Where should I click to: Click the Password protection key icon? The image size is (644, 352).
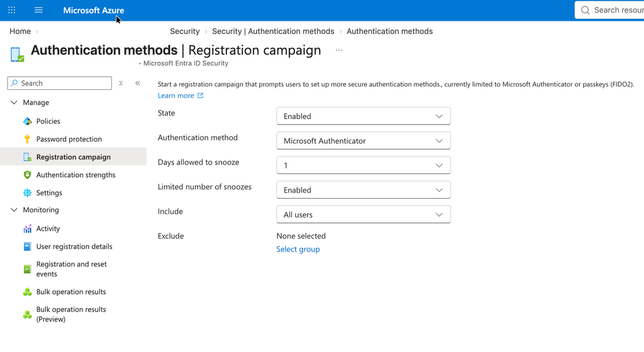pyautogui.click(x=27, y=139)
